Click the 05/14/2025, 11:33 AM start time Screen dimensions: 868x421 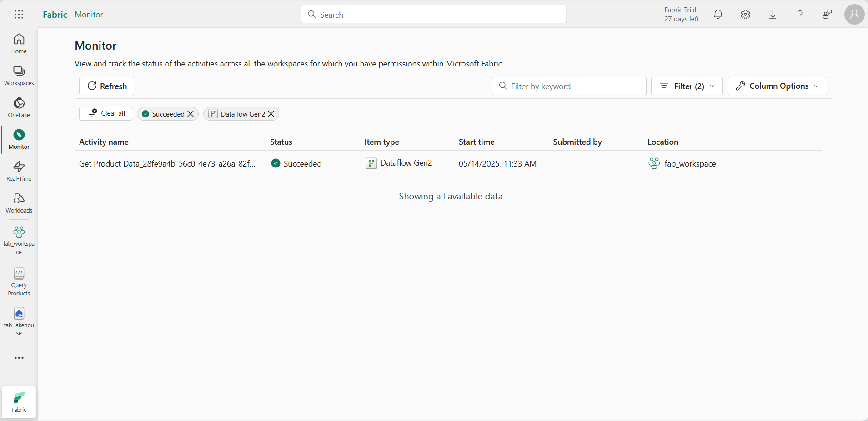[497, 164]
